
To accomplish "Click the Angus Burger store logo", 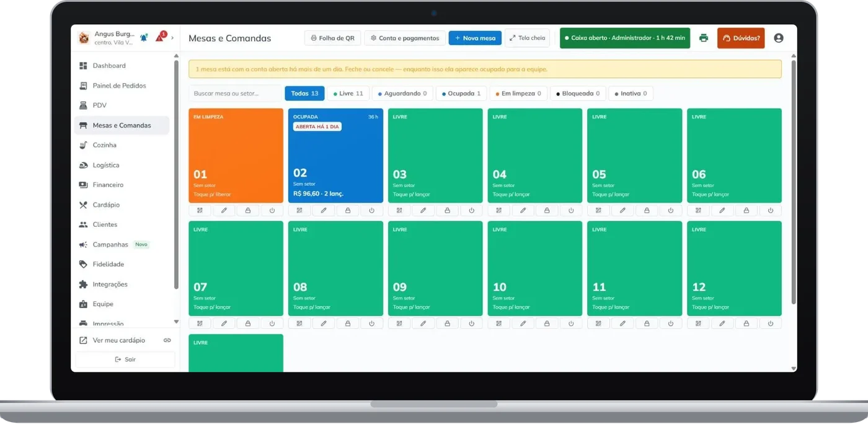I will tap(84, 38).
